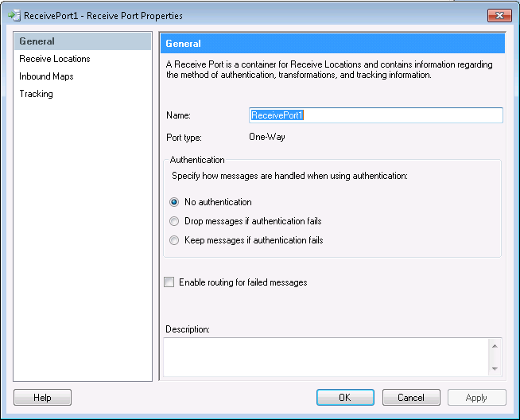Screen dimensions: 520x420
Task: Choose Drop messages if authentication fails
Action: [x=175, y=221]
